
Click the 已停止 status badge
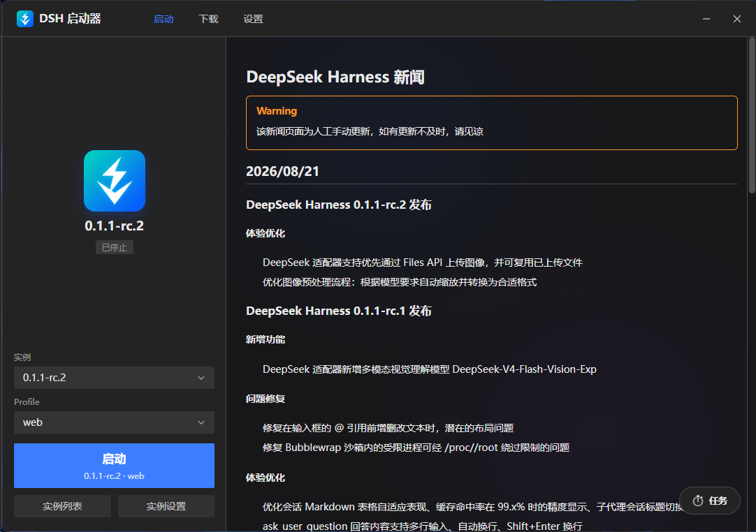click(115, 247)
